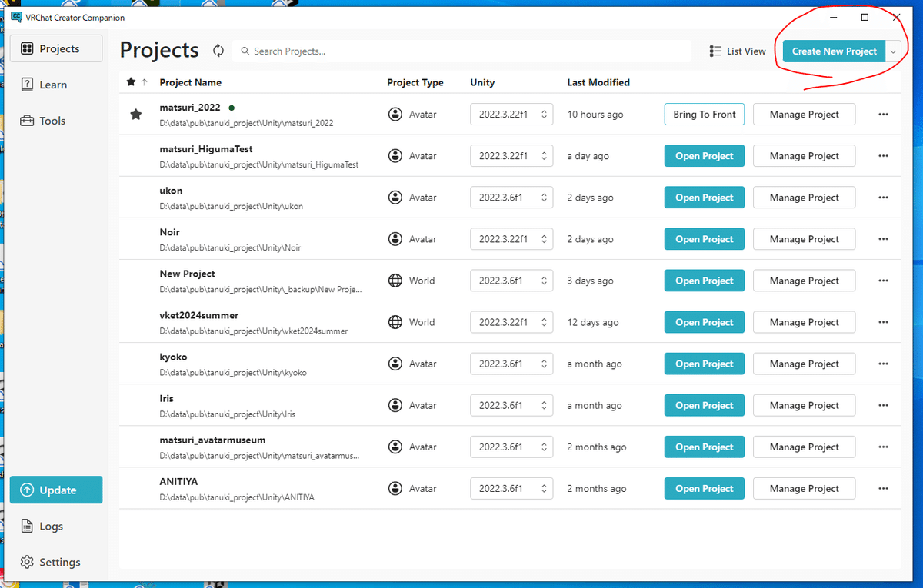Click the '12 days ago' modified text

pyautogui.click(x=593, y=322)
